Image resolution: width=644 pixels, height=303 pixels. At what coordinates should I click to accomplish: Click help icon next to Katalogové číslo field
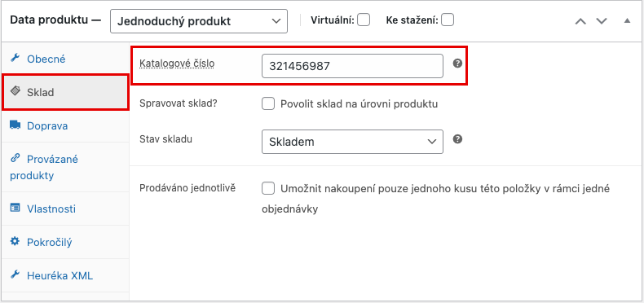(x=457, y=64)
